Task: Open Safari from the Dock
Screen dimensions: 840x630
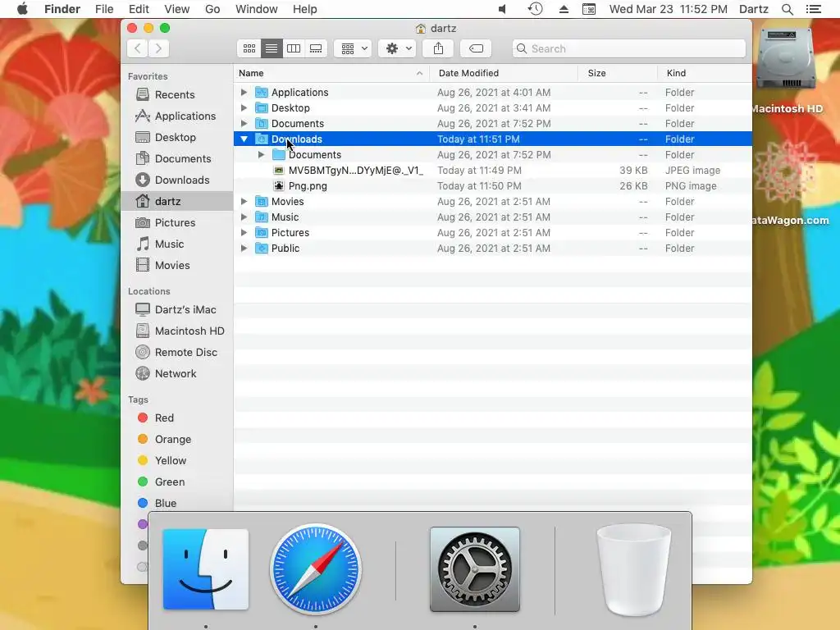Action: click(316, 569)
